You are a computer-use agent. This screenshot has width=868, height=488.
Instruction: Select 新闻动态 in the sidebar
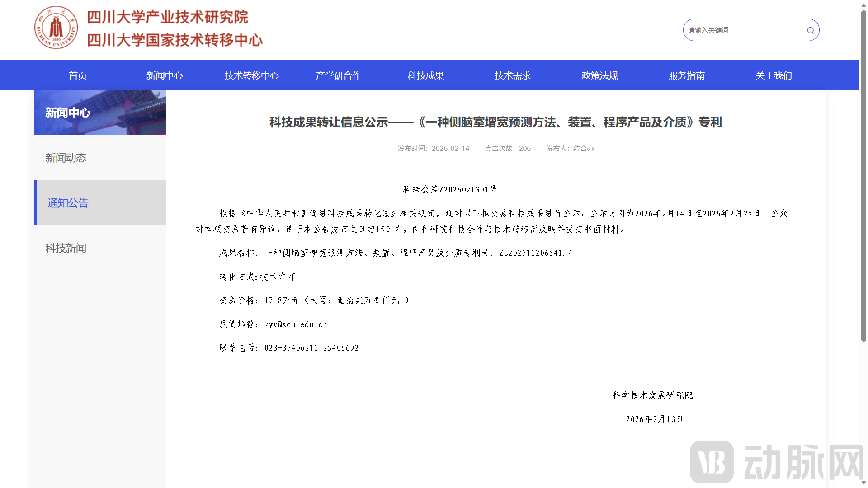pyautogui.click(x=66, y=158)
